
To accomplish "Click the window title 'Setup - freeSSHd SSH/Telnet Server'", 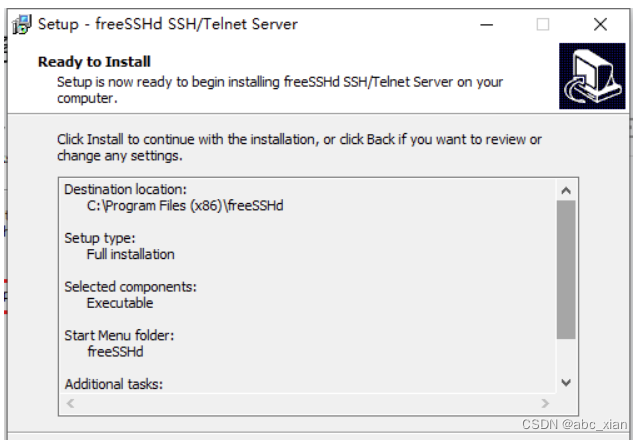I will pyautogui.click(x=167, y=24).
